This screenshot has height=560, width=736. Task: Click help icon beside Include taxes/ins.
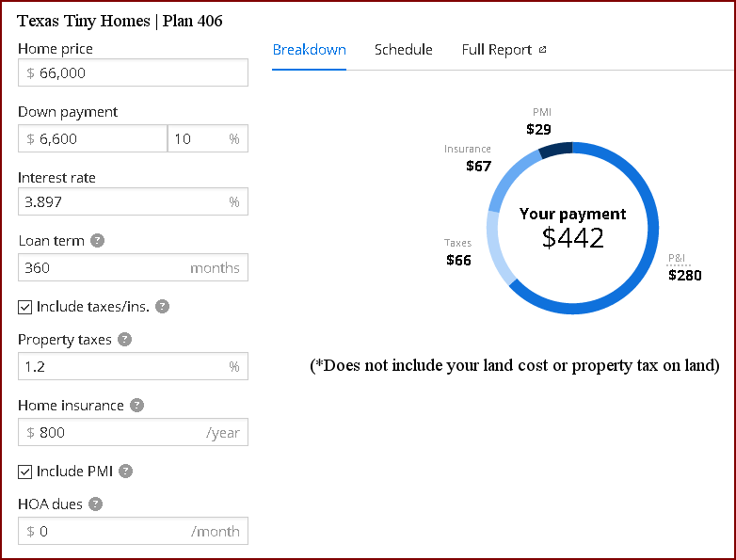(x=162, y=307)
